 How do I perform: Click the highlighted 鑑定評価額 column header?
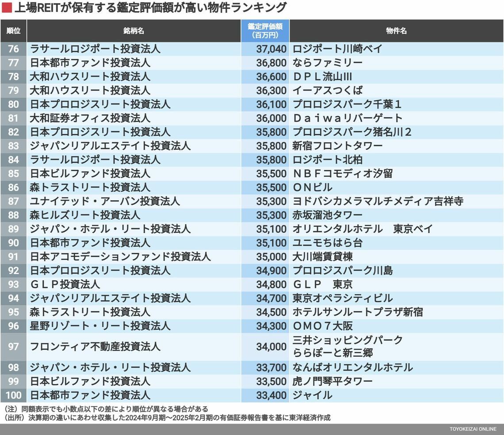265,31
